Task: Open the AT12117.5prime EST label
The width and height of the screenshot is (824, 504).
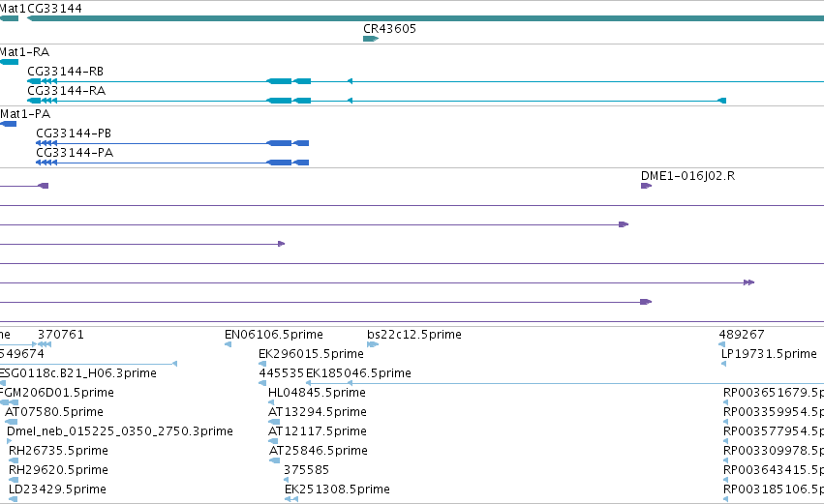Action: click(318, 431)
